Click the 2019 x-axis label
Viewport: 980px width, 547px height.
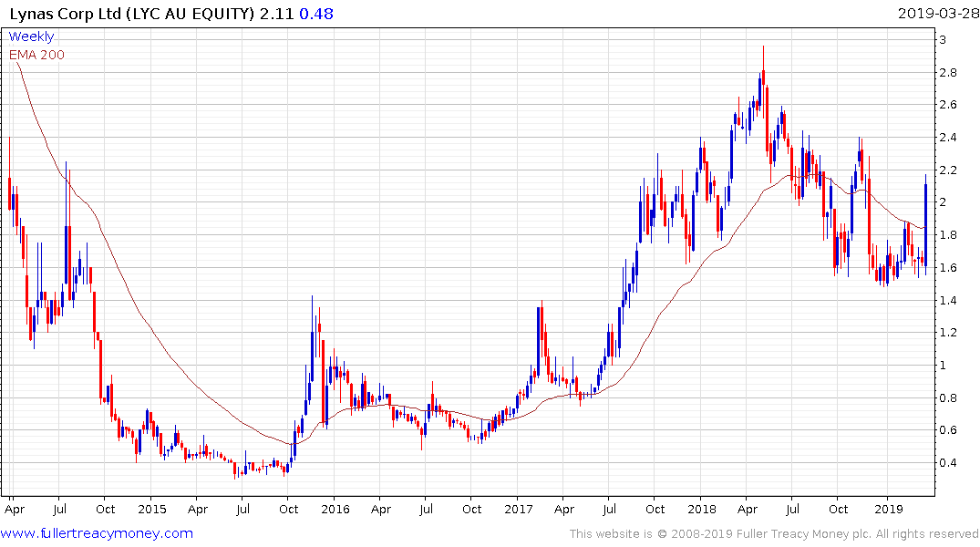(x=888, y=509)
